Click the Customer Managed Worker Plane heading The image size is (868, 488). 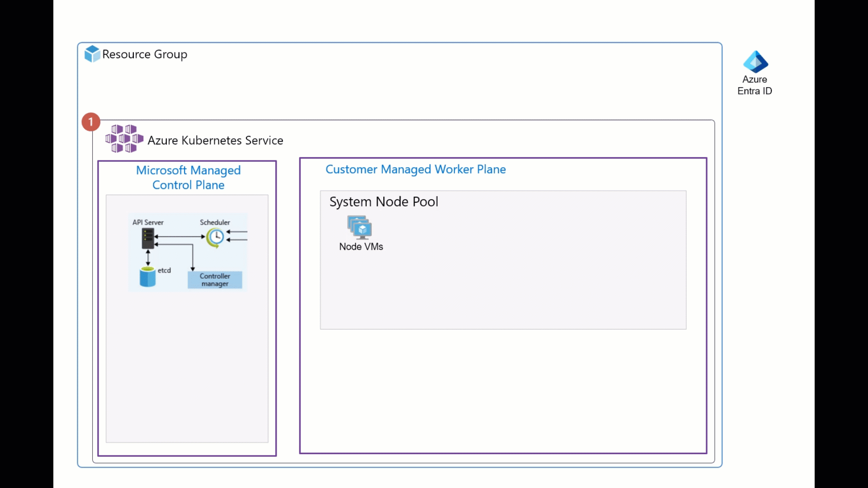pyautogui.click(x=415, y=169)
